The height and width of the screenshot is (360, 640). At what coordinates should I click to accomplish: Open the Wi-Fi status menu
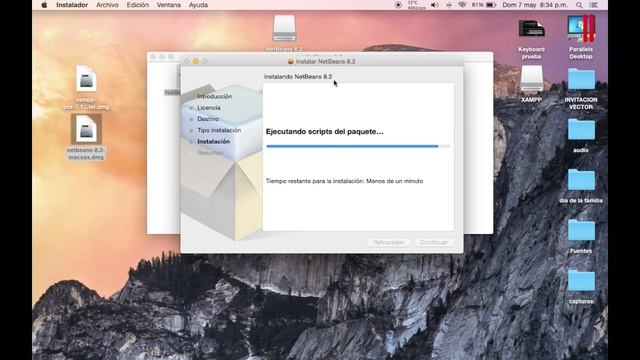462,5
